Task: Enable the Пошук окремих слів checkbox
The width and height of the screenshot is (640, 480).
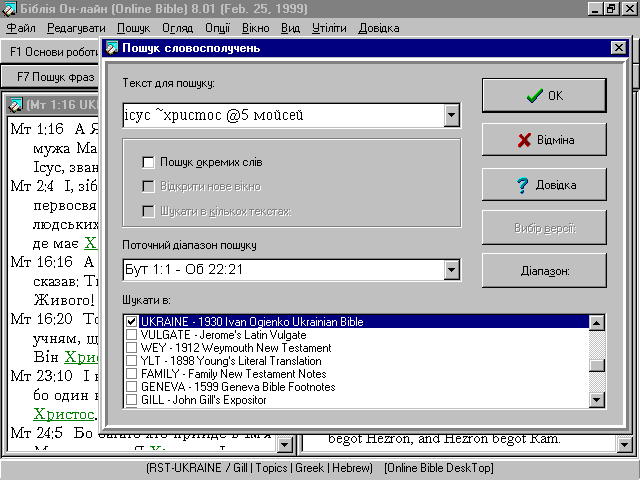Action: point(149,162)
